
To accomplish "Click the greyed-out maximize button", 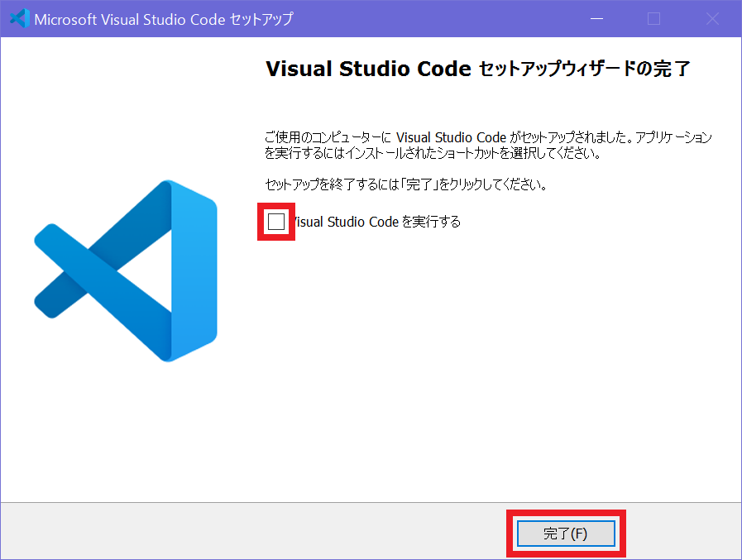I will (653, 19).
